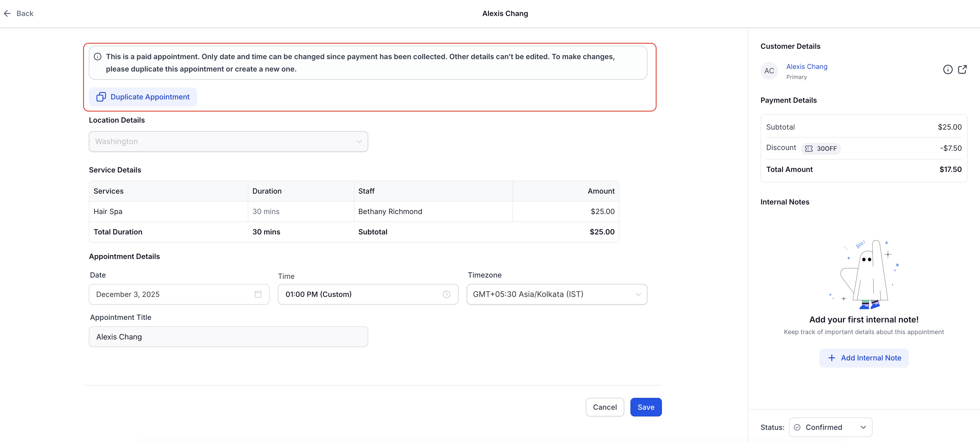The image size is (980, 442).
Task: Click the back arrow icon
Action: [x=7, y=14]
